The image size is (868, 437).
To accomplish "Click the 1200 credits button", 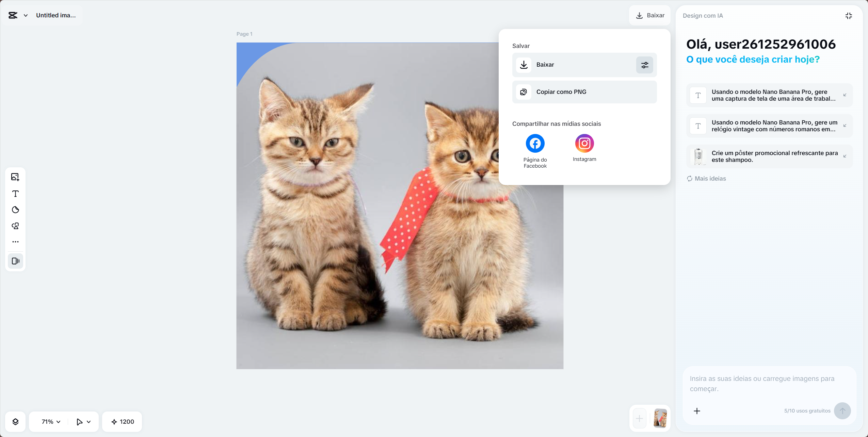I will click(122, 422).
